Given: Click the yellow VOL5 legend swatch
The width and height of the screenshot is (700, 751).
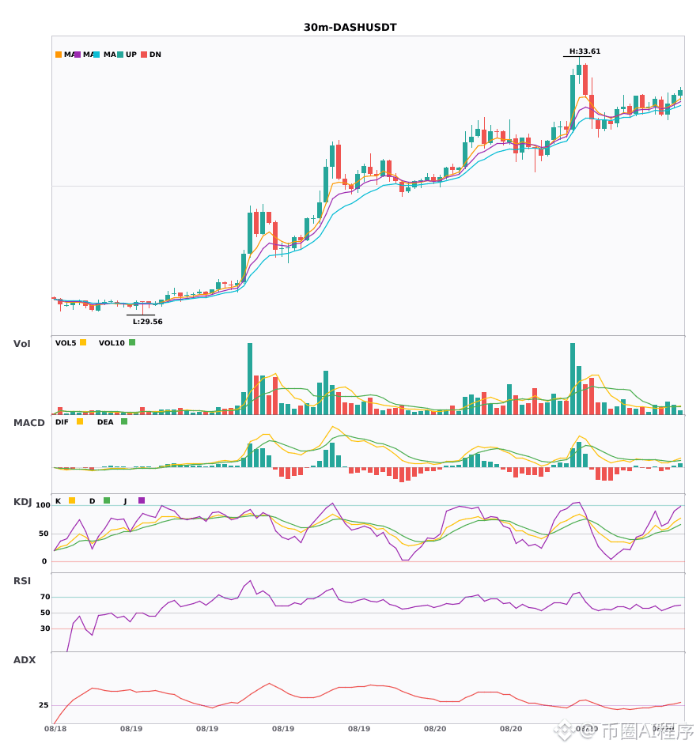Looking at the screenshot, I should [83, 342].
